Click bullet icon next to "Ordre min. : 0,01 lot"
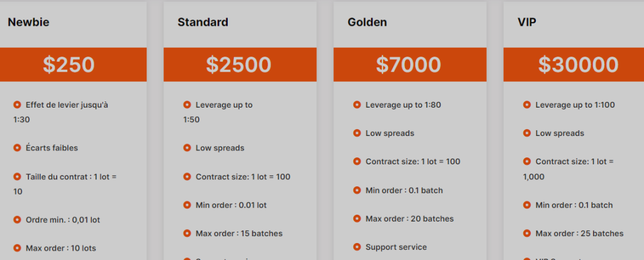 tap(18, 220)
